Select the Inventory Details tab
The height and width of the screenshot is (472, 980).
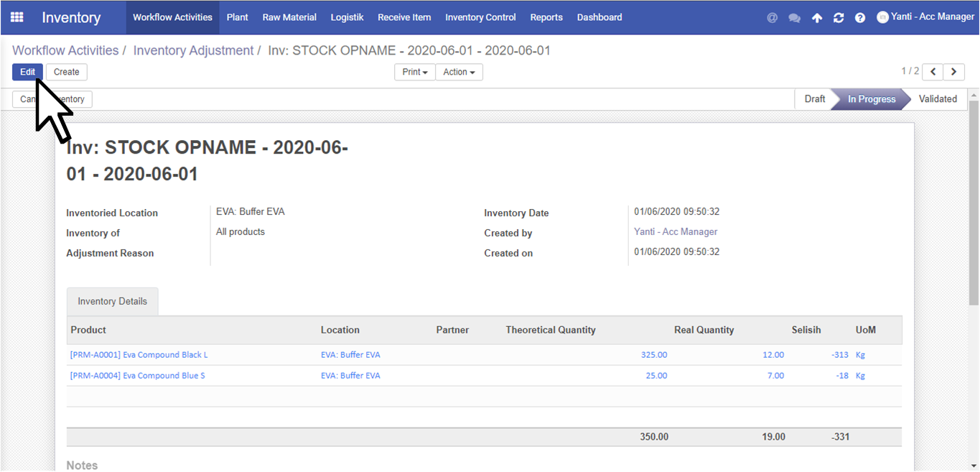pos(112,302)
